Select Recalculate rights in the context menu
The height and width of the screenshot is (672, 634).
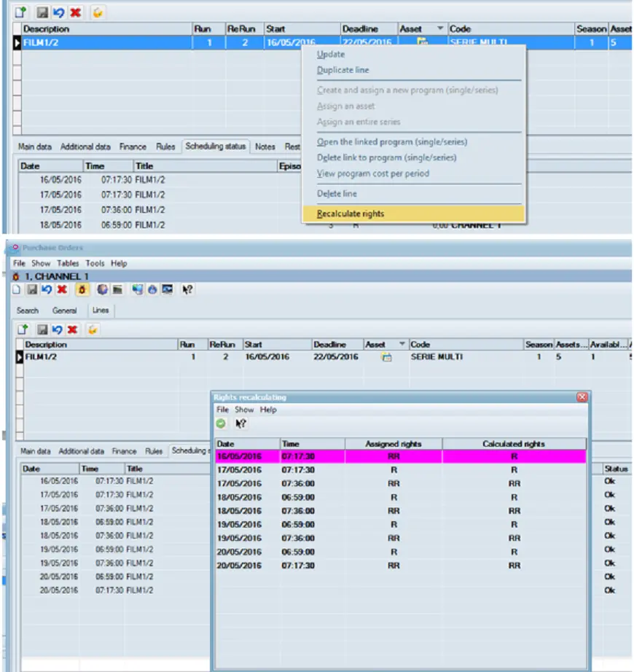(x=351, y=214)
